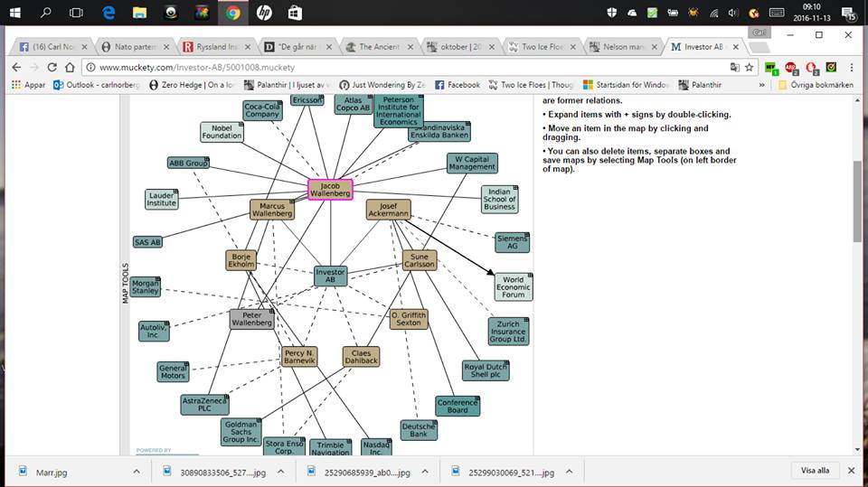Click the Apps shortcut in bookmarks bar
The height and width of the screenshot is (487, 868).
coord(28,85)
